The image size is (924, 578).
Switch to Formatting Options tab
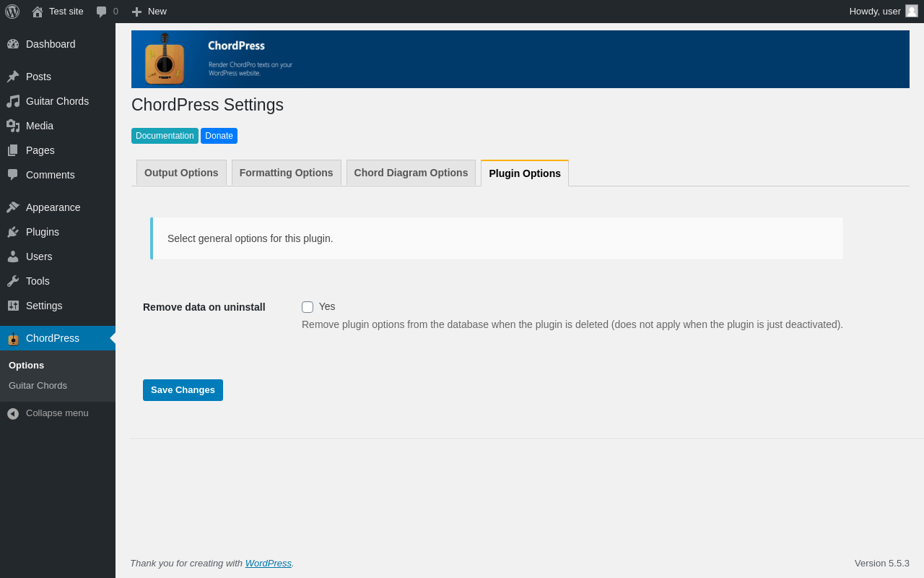287,173
